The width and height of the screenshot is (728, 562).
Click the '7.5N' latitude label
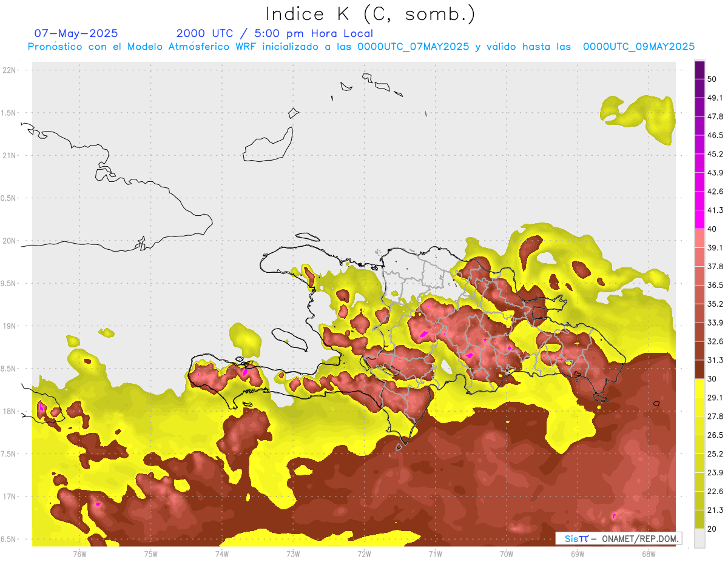9,453
